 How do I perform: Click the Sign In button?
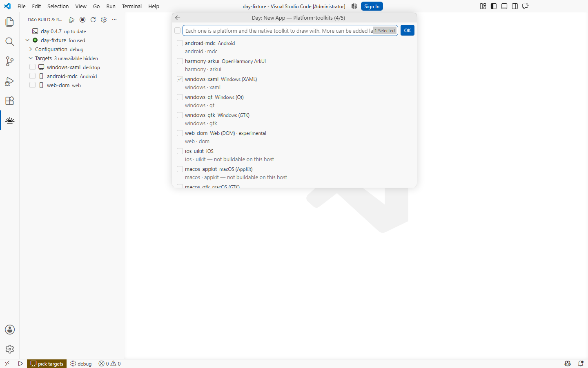[x=372, y=6]
